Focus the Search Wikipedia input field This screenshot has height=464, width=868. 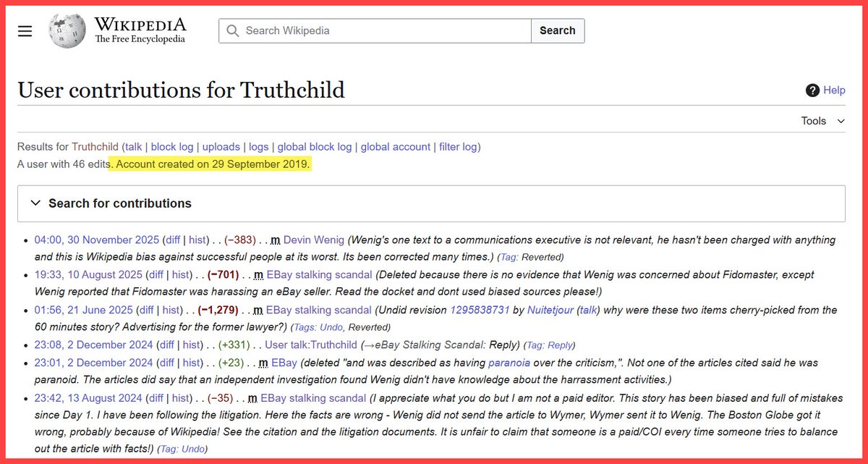(375, 31)
